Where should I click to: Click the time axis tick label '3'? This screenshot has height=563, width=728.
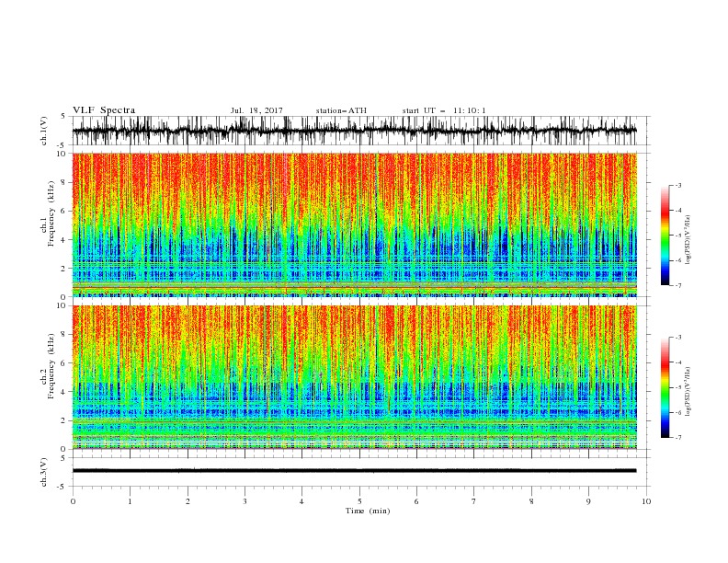(x=245, y=501)
